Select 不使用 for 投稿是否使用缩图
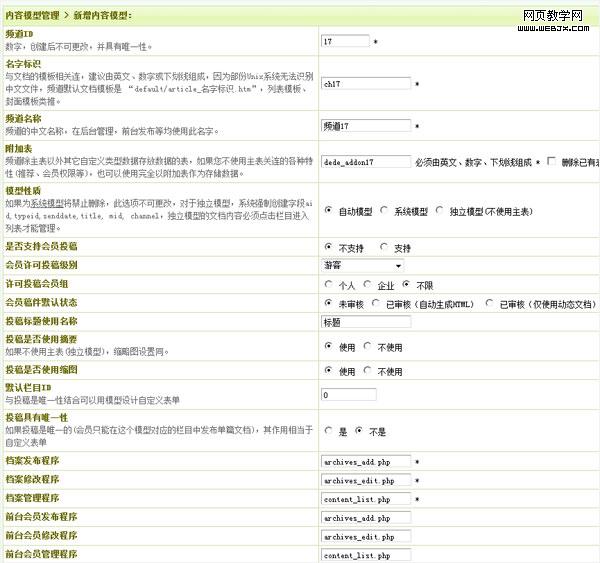Screen dimensions: 600x563 pyautogui.click(x=368, y=371)
